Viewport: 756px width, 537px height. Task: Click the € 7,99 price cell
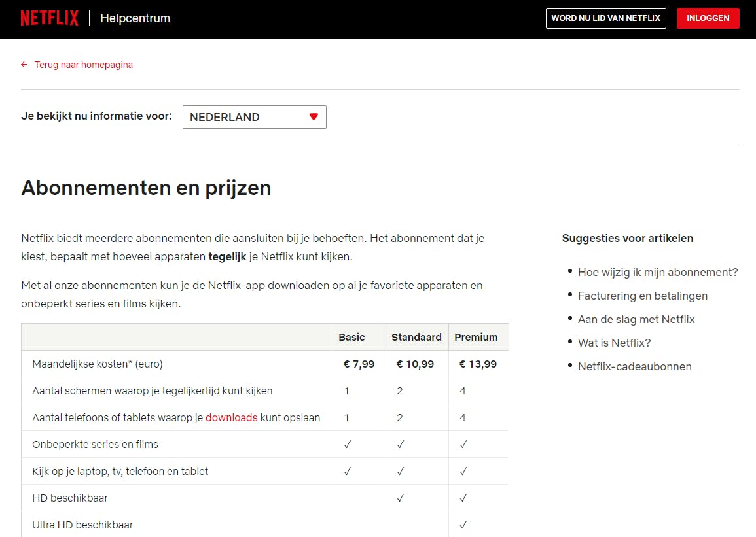(x=359, y=364)
